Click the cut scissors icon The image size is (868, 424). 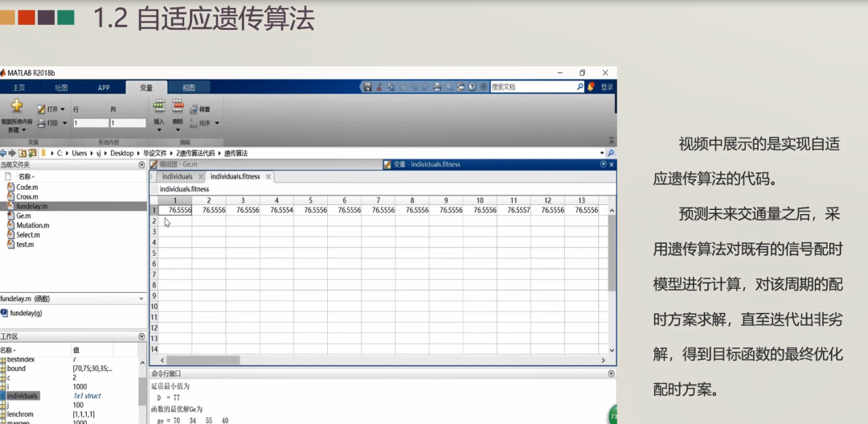(379, 87)
